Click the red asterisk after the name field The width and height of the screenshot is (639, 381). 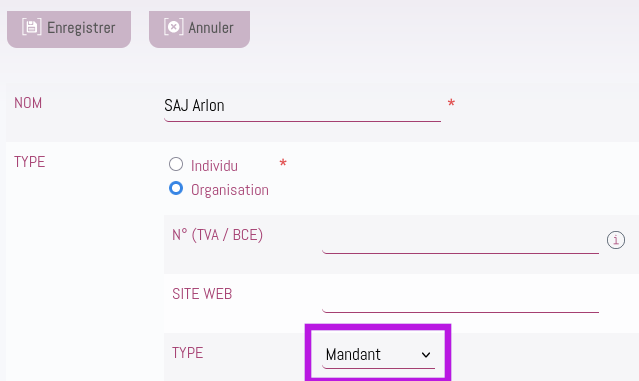(x=451, y=104)
